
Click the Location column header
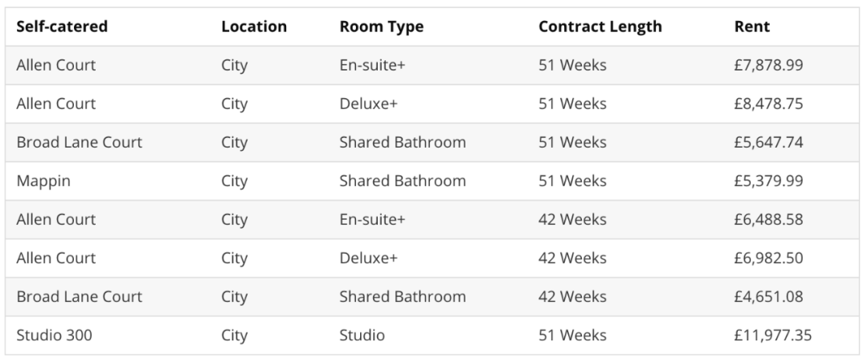[254, 26]
